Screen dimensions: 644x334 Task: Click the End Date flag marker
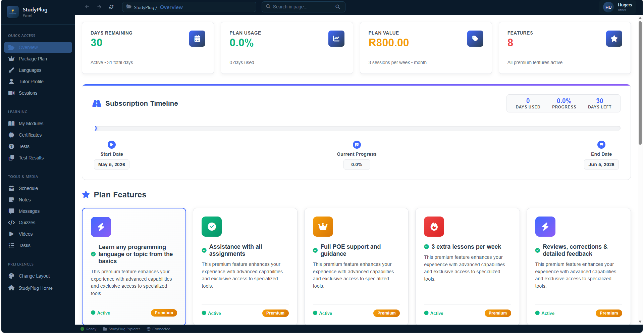(601, 145)
